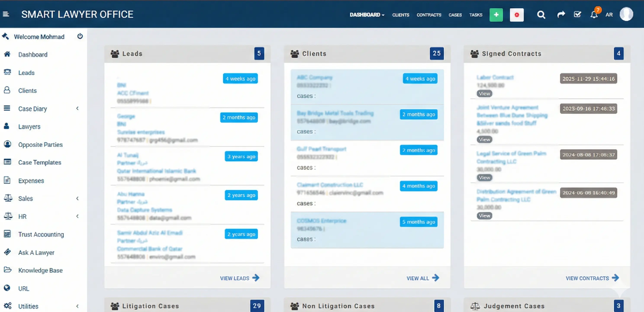644x312 pixels.
Task: Expand the Sales sidebar section
Action: [77, 198]
